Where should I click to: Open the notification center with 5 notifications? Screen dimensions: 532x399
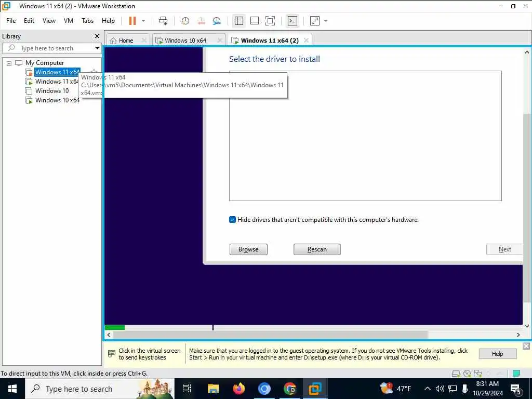(x=516, y=389)
